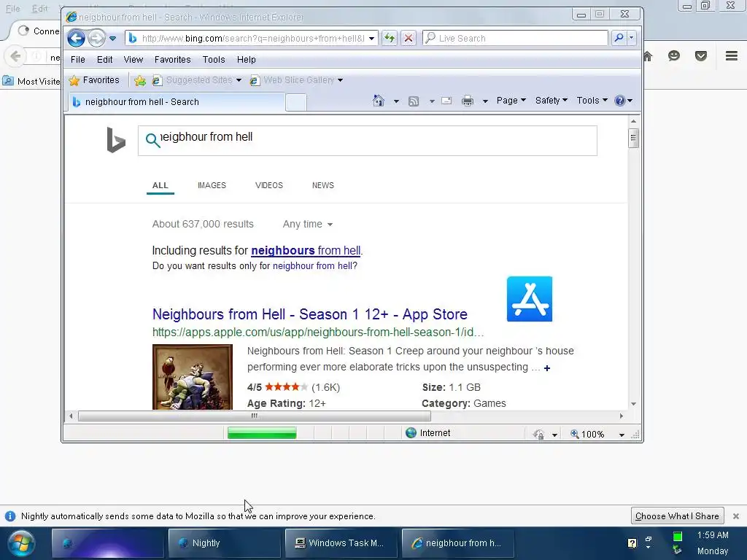Select the ALL results tab
Screen dimensions: 747x560
[x=160, y=186]
